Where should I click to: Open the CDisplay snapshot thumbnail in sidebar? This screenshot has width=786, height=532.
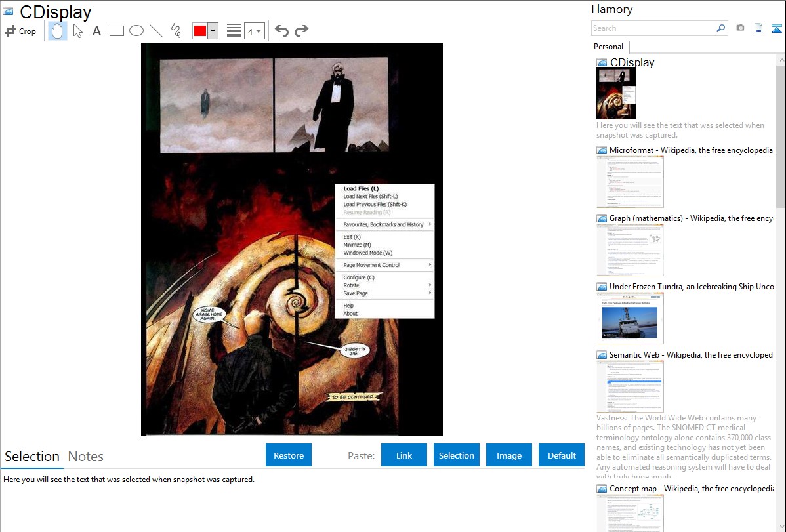(616, 93)
